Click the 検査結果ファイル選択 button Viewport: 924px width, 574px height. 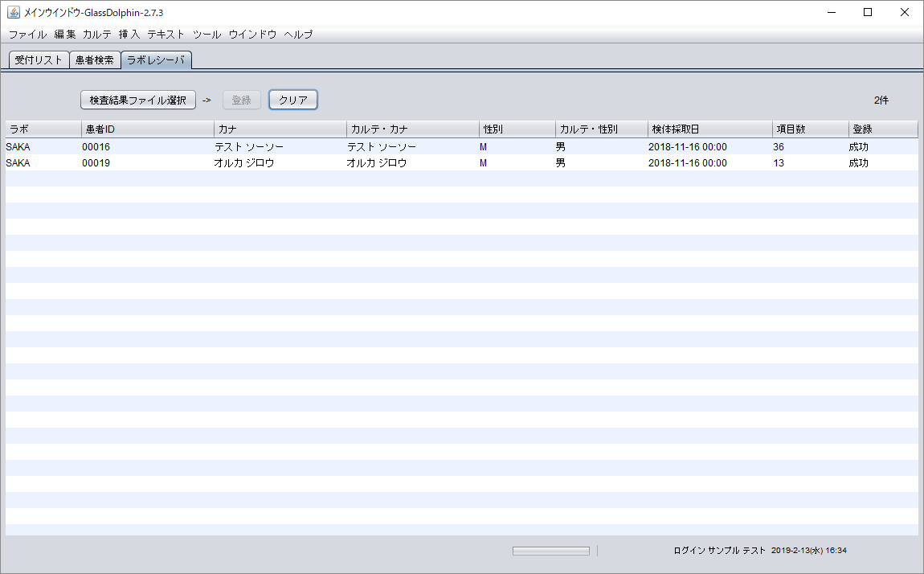click(138, 100)
